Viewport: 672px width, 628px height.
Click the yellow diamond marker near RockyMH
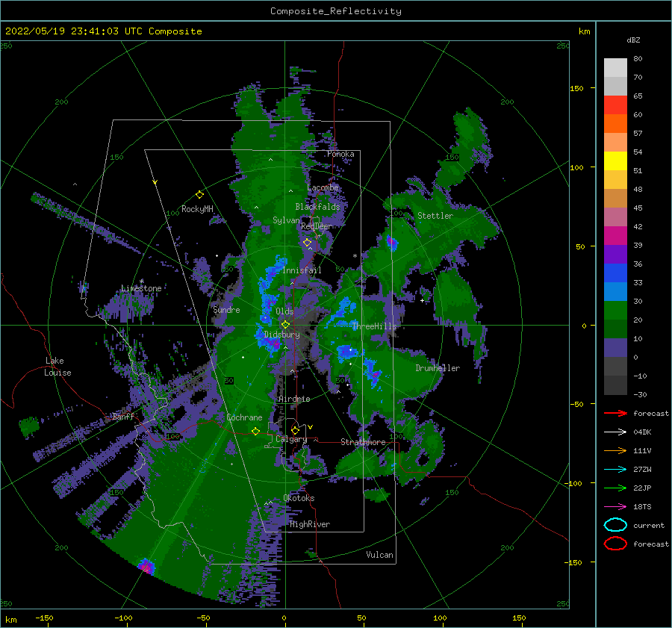coord(199,195)
